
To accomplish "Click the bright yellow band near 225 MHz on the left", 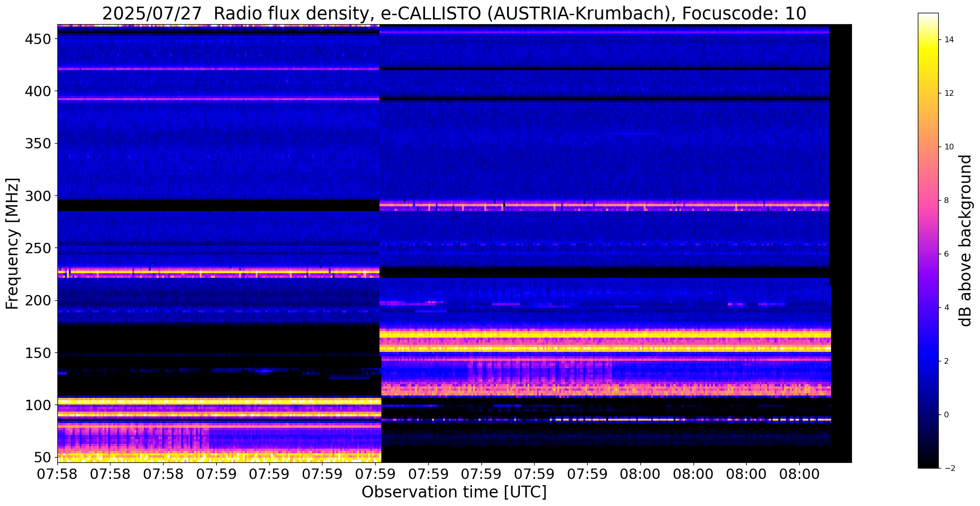I will pos(219,272).
